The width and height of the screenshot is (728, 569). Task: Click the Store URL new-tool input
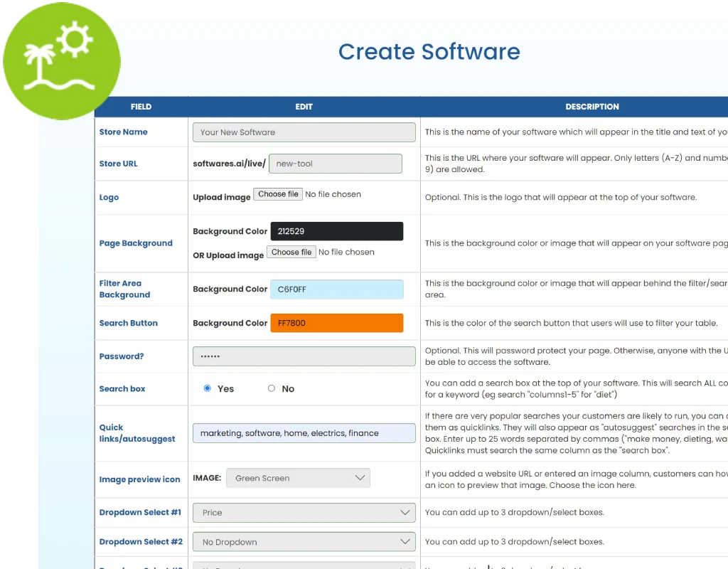(x=336, y=164)
